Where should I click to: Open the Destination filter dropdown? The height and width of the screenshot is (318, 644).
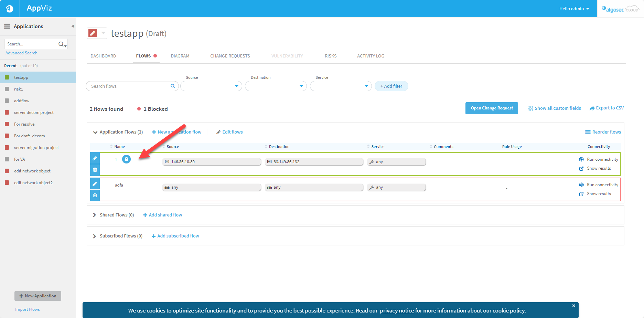pyautogui.click(x=276, y=86)
